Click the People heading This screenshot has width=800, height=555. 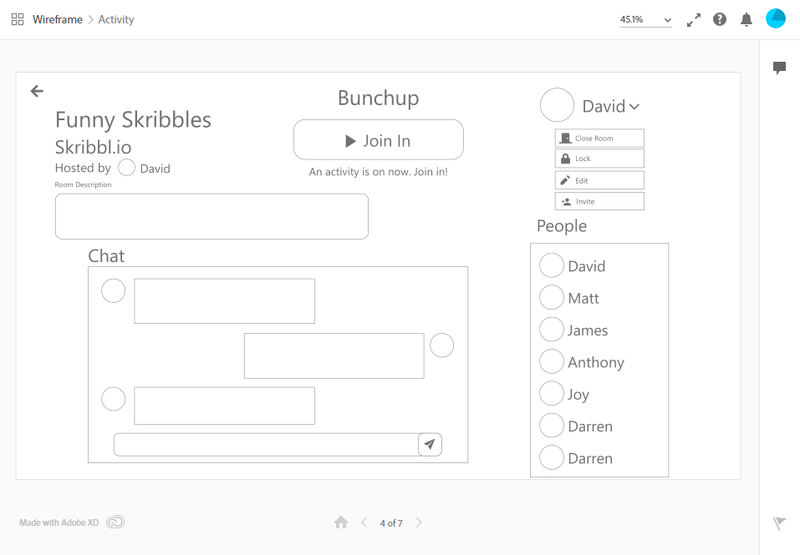tap(561, 226)
